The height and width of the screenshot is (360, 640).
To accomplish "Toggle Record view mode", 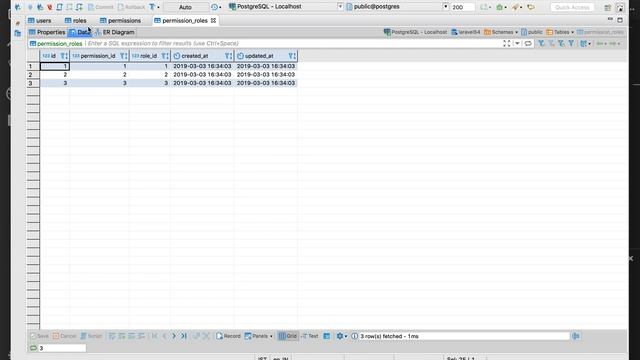I will coord(228,336).
